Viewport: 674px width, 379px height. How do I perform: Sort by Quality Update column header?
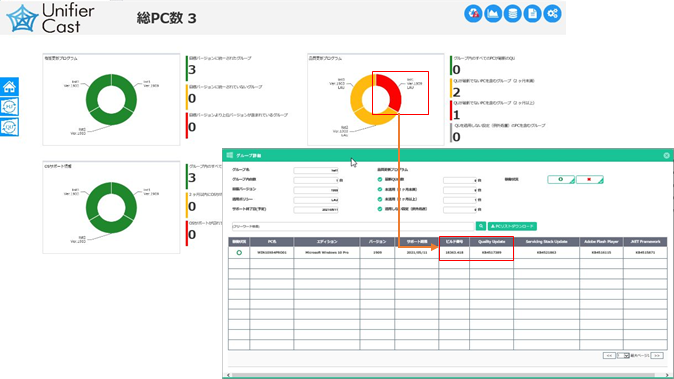[491, 241]
